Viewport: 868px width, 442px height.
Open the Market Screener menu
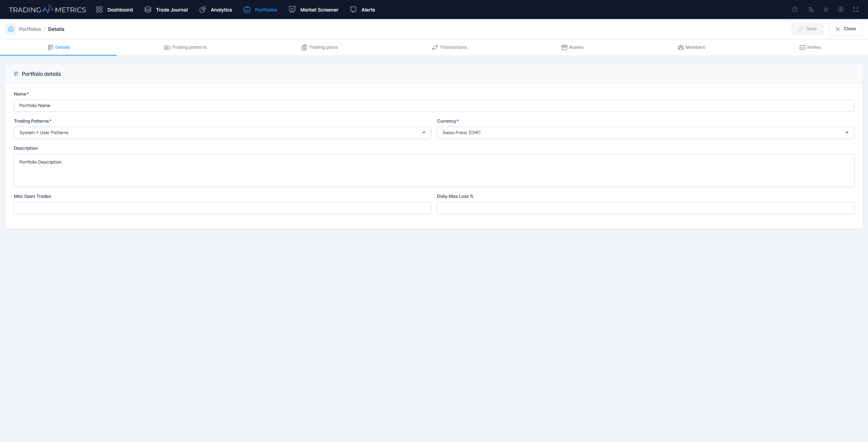pyautogui.click(x=319, y=10)
